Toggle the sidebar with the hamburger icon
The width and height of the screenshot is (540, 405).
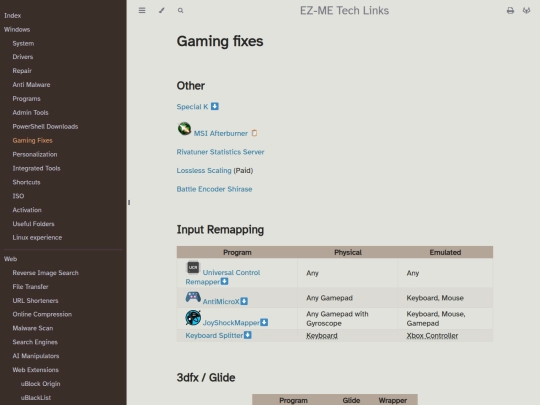pyautogui.click(x=142, y=10)
